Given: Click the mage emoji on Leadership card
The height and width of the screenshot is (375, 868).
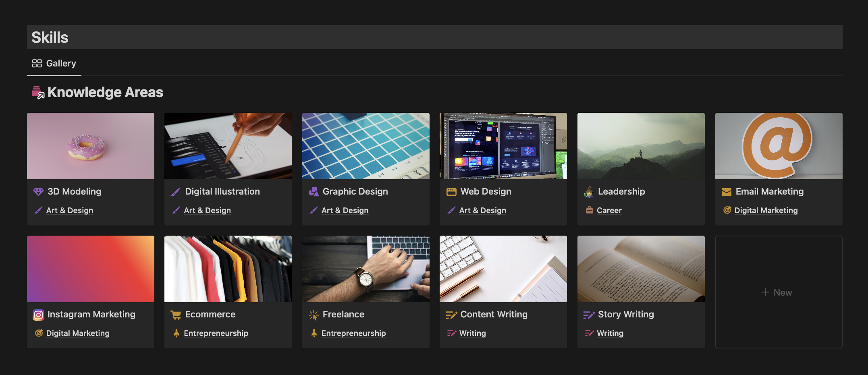Looking at the screenshot, I should point(589,191).
